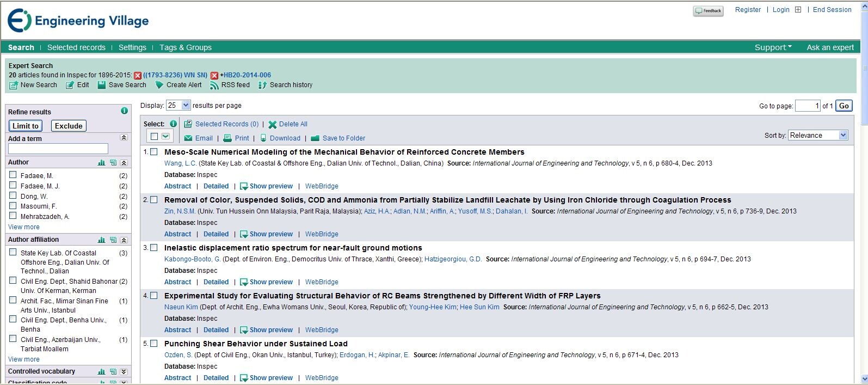Image resolution: width=868 pixels, height=385 pixels.
Task: Click the Register link
Action: [748, 10]
